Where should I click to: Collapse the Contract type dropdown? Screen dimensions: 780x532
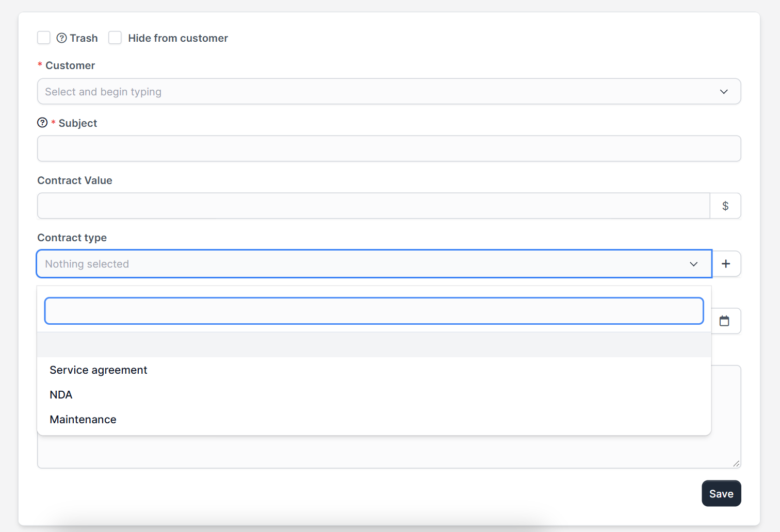(375, 264)
